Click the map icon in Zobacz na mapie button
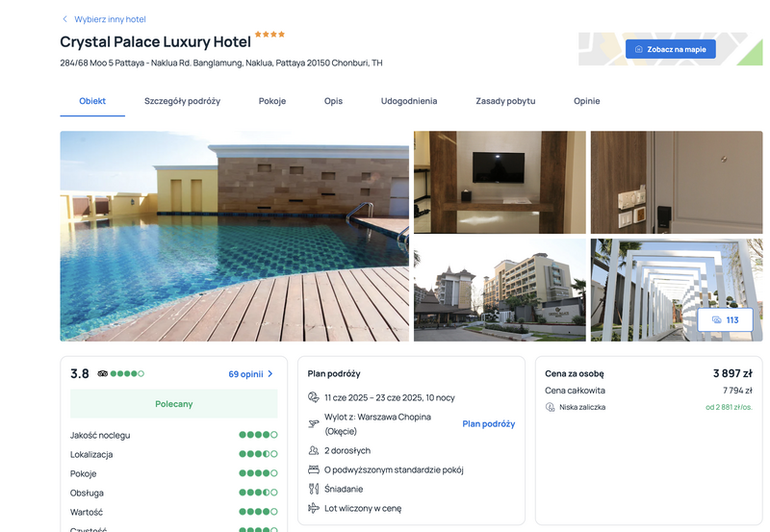This screenshot has width=770, height=532. (x=639, y=49)
